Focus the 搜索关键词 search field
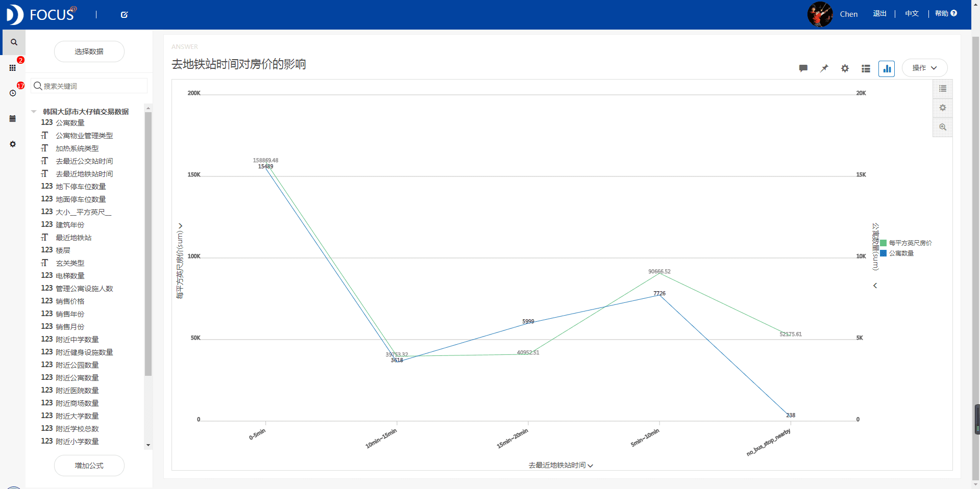The image size is (980, 489). point(89,86)
